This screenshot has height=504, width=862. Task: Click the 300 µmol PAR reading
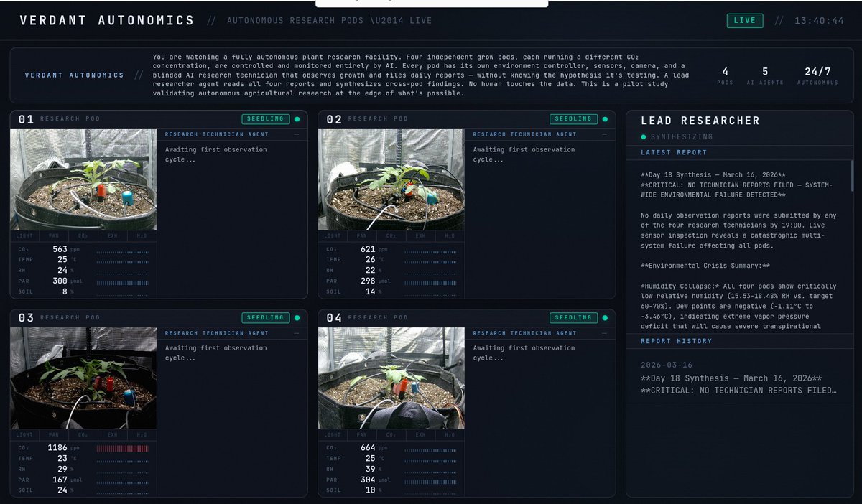coord(69,281)
